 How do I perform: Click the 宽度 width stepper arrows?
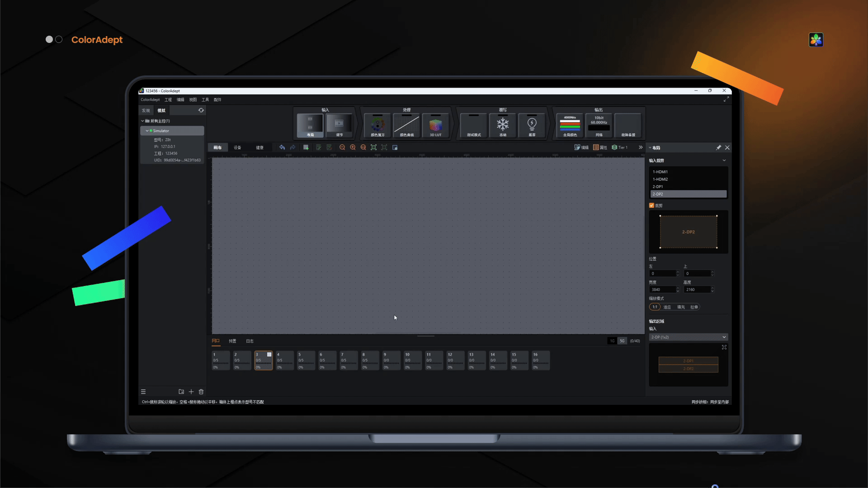point(677,290)
